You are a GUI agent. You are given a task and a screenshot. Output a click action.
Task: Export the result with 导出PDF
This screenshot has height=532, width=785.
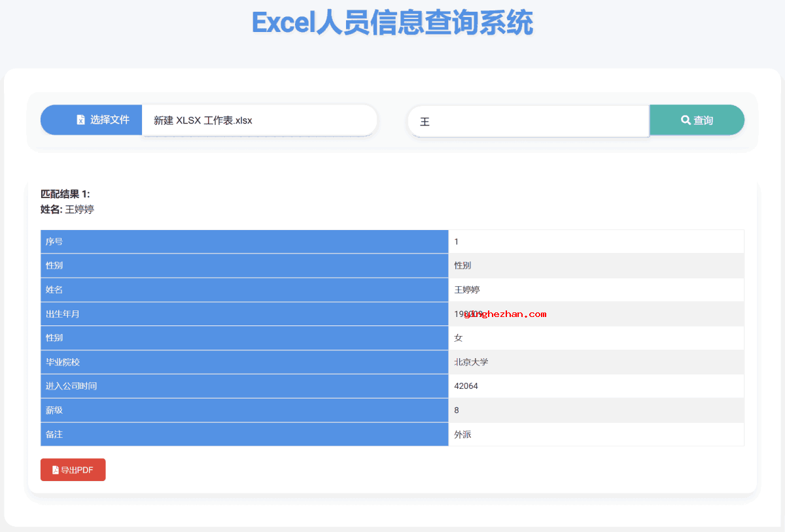tap(73, 470)
